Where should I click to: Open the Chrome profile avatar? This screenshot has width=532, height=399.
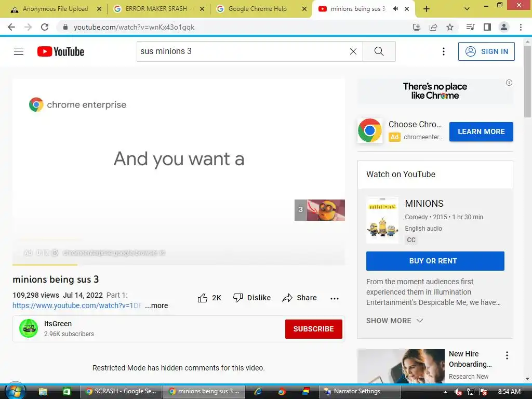click(504, 27)
